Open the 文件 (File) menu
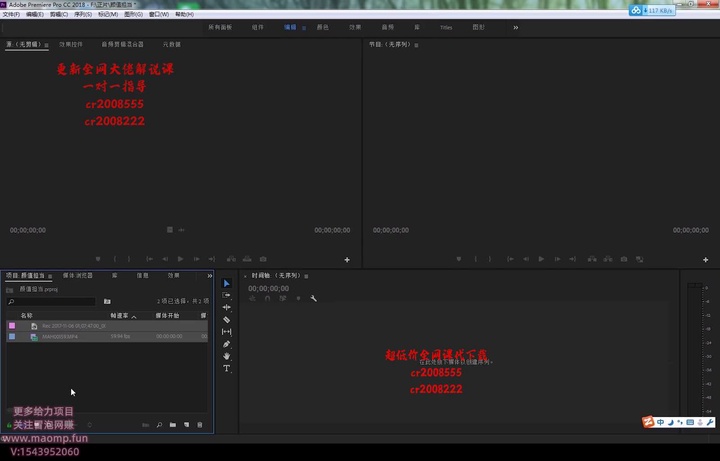720x461 pixels. [x=11, y=15]
